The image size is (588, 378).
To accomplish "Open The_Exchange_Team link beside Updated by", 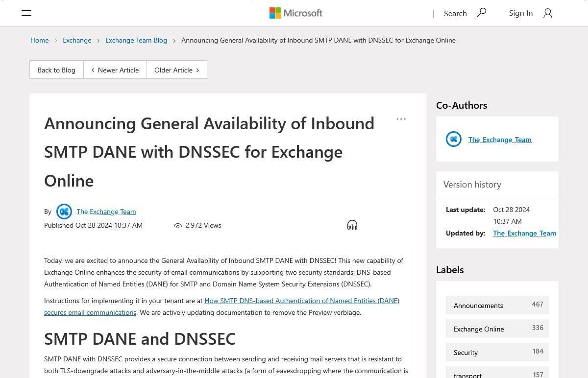I will pos(524,233).
